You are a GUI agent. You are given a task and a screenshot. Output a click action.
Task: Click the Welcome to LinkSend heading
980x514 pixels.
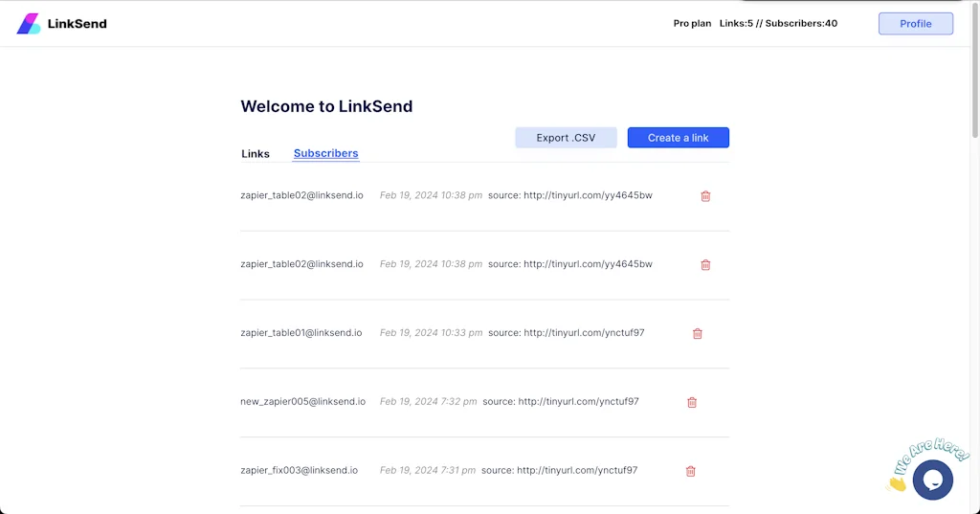click(x=326, y=106)
